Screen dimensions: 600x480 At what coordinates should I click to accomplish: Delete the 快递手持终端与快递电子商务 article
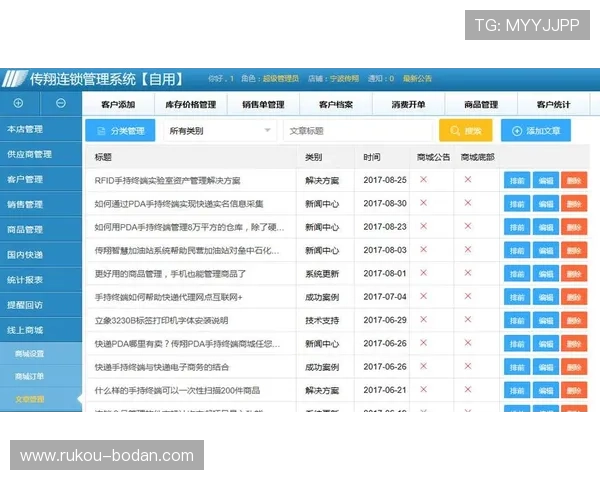574,367
